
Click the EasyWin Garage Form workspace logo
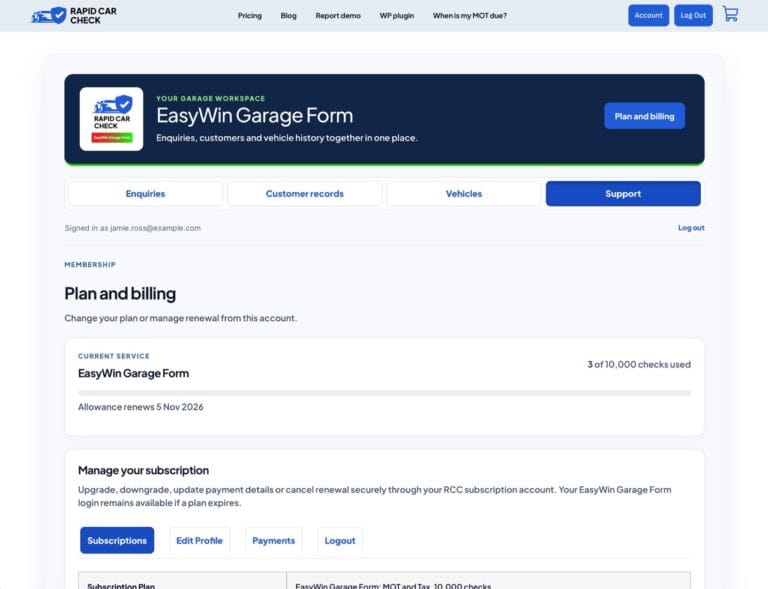[x=112, y=119]
